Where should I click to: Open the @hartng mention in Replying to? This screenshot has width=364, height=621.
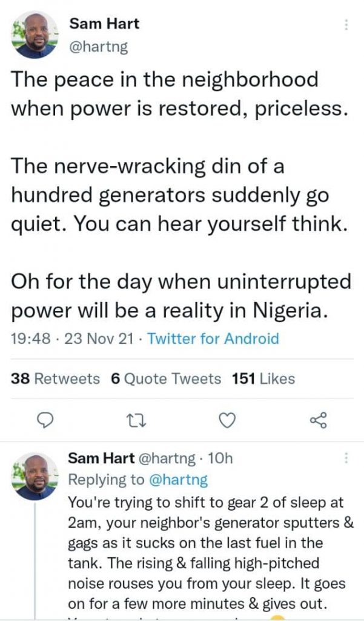pos(178,480)
